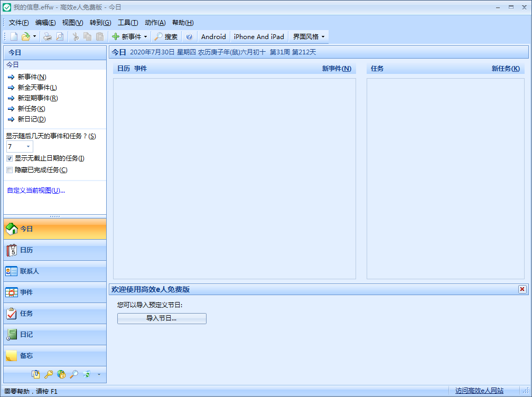
Task: Toggle 显示无截止日期的任务 checkbox
Action: click(10, 158)
